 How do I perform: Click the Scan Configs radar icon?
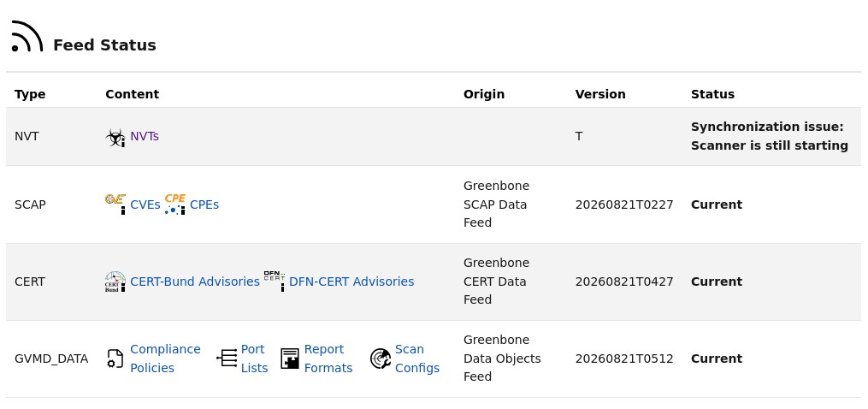point(381,359)
